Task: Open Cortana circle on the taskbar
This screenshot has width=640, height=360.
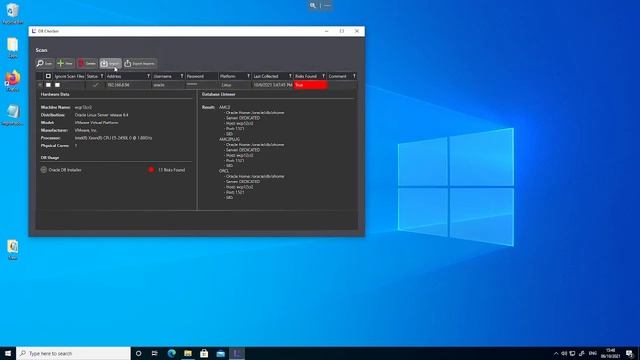Action: click(138, 353)
